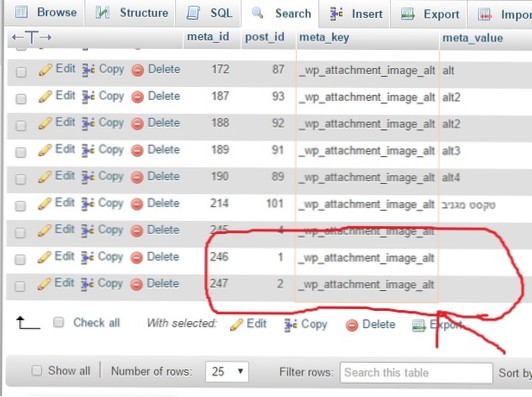Screen dimensions: 532x397
Task: Click copy icon for row 190
Action: pos(88,177)
